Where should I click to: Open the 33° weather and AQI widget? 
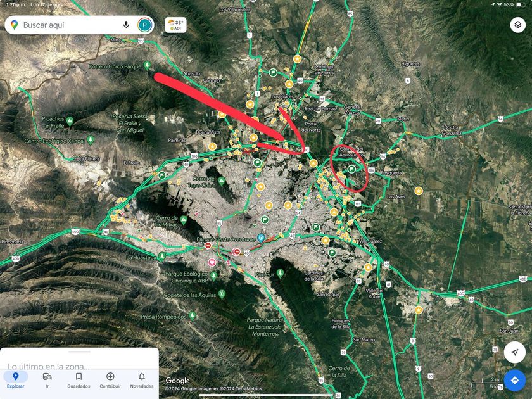(x=176, y=25)
